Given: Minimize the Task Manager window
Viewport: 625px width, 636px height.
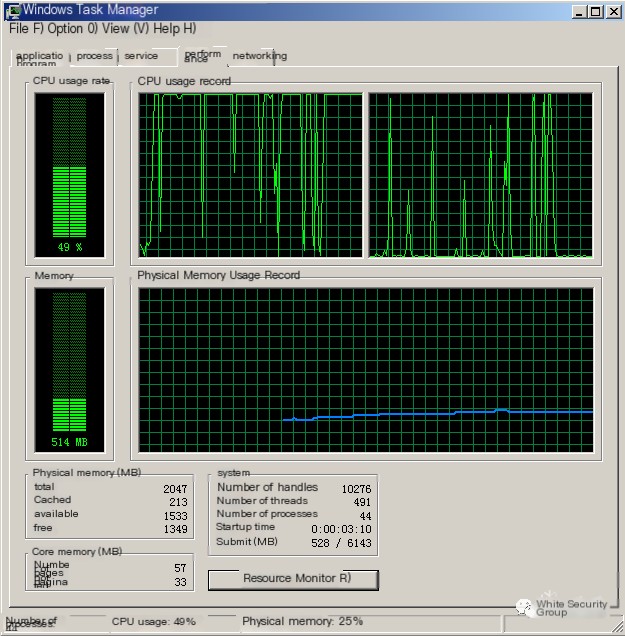Looking at the screenshot, I should coord(580,11).
